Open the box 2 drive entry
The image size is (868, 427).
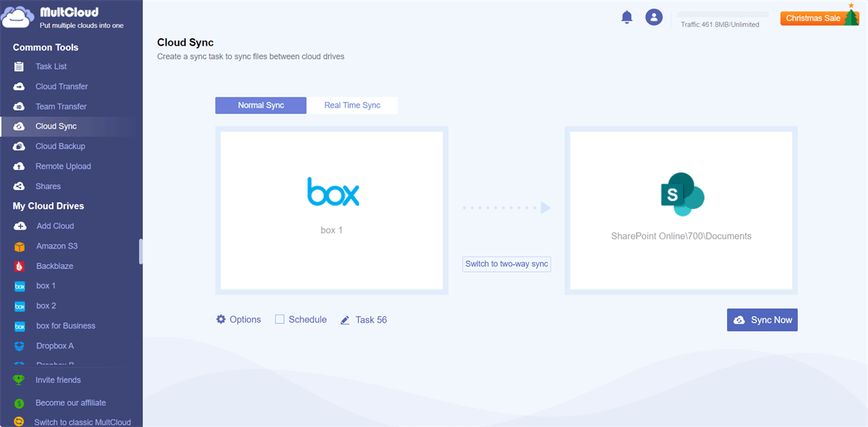tap(46, 306)
